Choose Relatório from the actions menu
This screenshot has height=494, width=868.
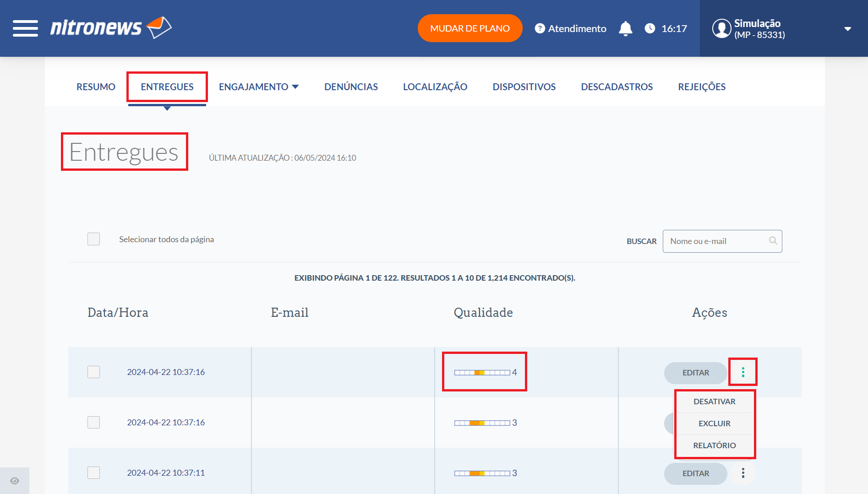point(715,445)
